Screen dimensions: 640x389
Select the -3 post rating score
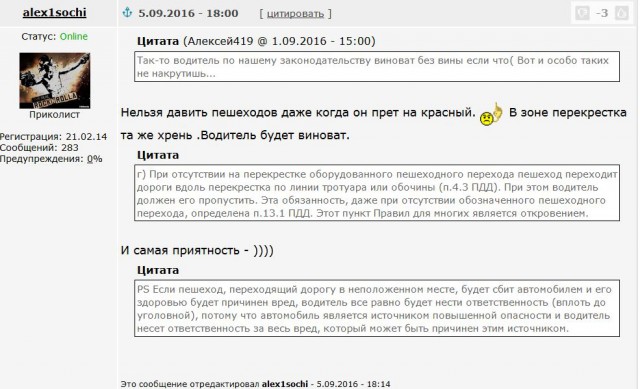602,13
